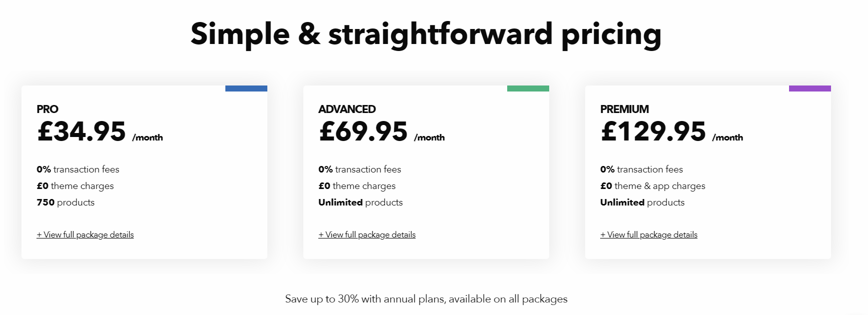Click the £69.95 per month price
Image resolution: width=868 pixels, height=315 pixels.
[382, 132]
